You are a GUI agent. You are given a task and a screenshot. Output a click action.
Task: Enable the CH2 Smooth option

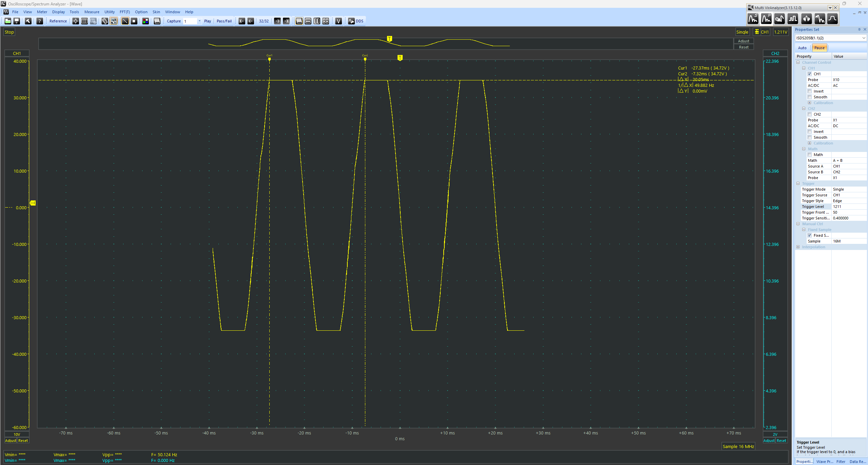pos(809,137)
